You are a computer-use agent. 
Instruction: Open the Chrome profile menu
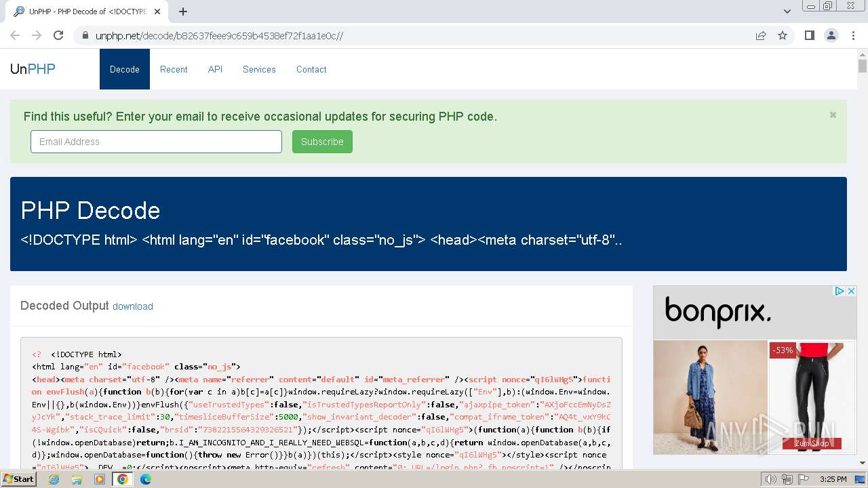coord(831,35)
